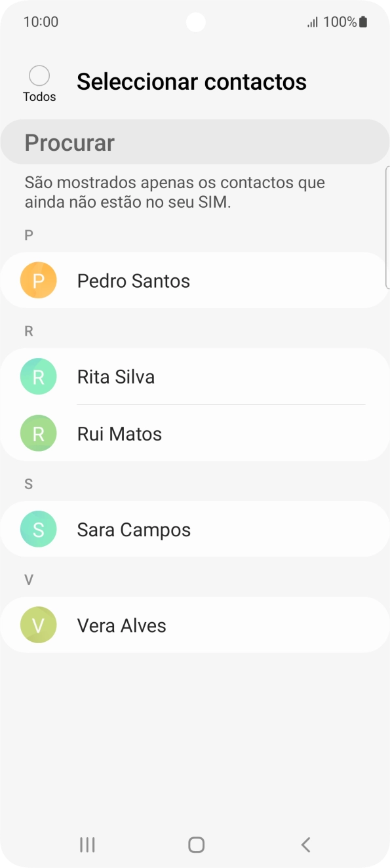Tap the battery icon in the status bar

point(362,22)
